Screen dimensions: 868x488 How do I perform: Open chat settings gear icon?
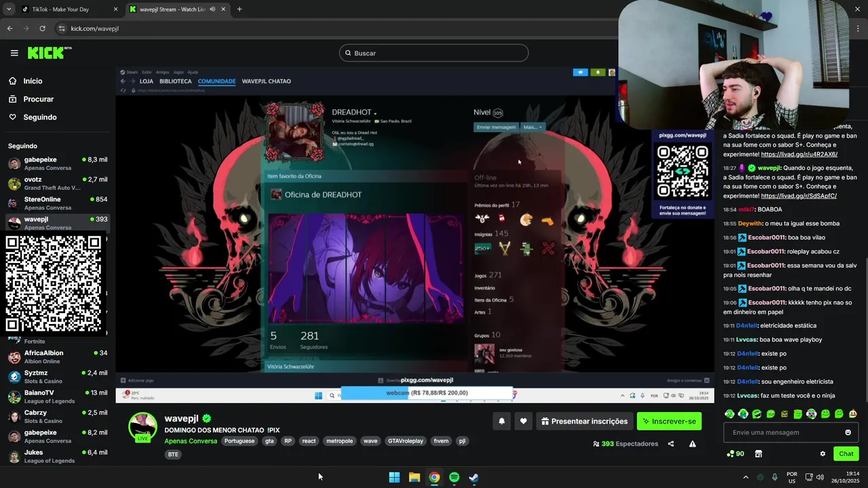click(823, 453)
